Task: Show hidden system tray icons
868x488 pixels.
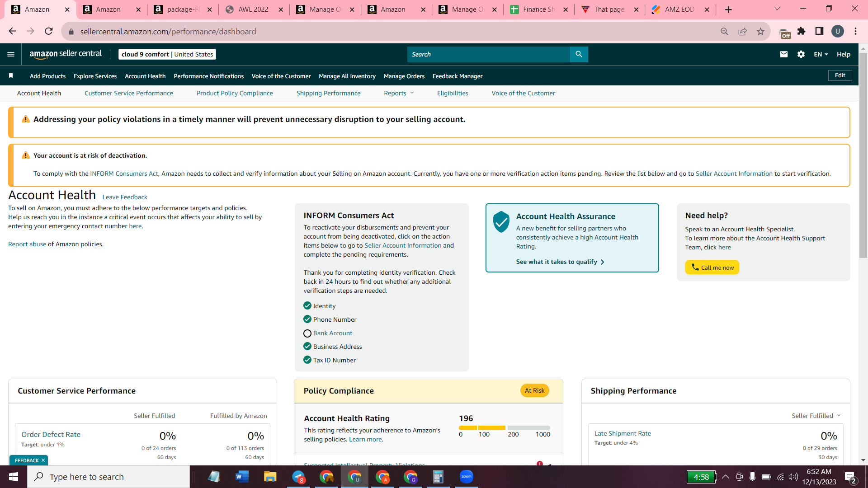Action: click(726, 477)
